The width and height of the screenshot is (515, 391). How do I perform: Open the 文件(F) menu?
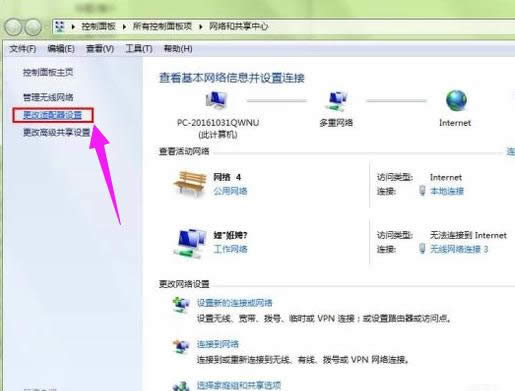[23, 49]
